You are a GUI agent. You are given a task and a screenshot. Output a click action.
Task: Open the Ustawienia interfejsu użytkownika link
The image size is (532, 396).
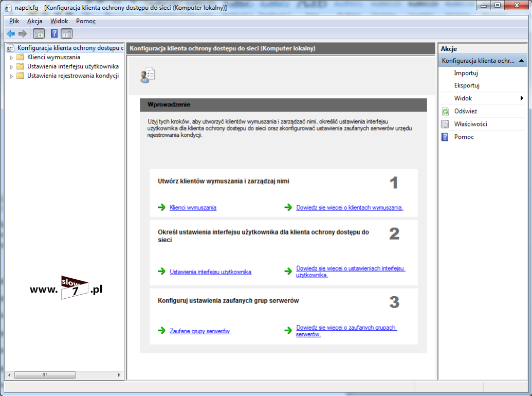click(210, 272)
